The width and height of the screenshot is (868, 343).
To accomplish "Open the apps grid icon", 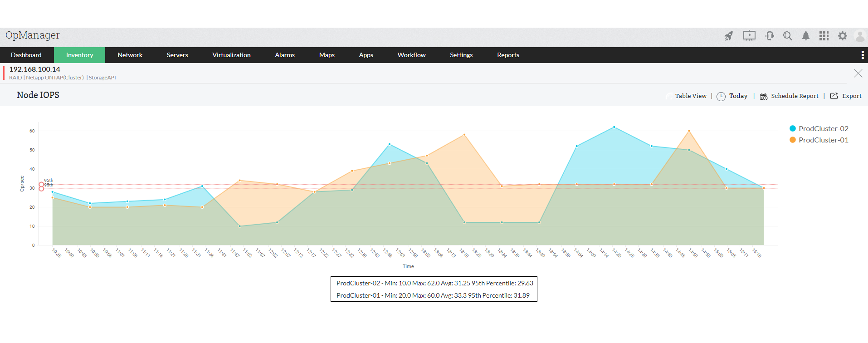I will click(x=824, y=36).
